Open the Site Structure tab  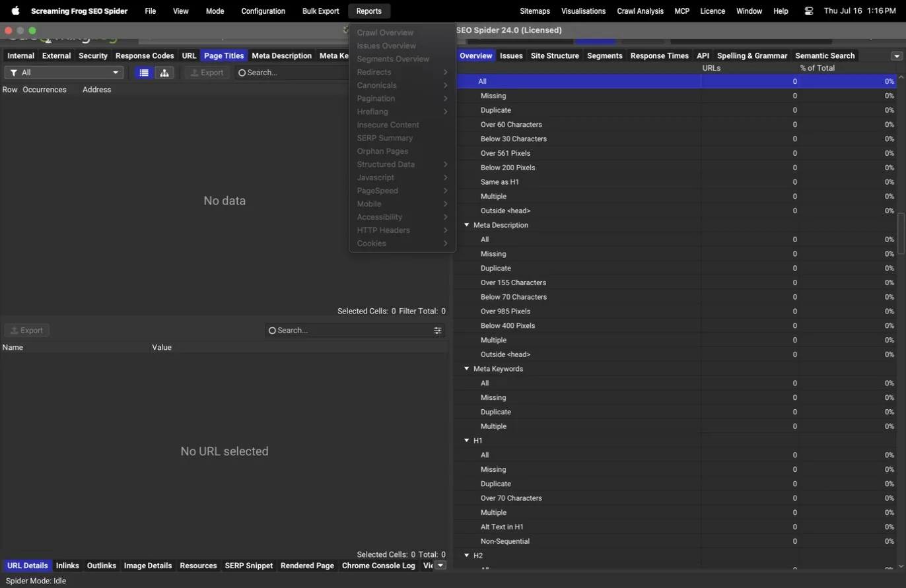555,56
